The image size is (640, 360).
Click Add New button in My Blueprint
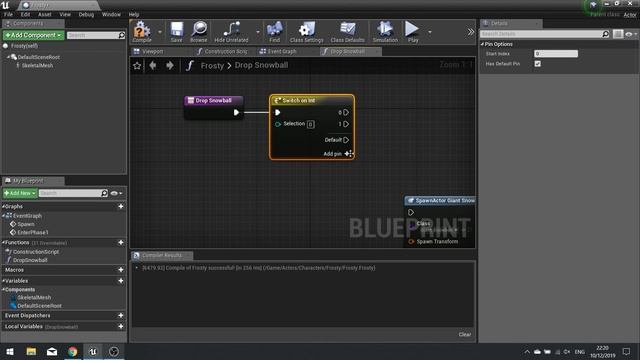coord(20,193)
